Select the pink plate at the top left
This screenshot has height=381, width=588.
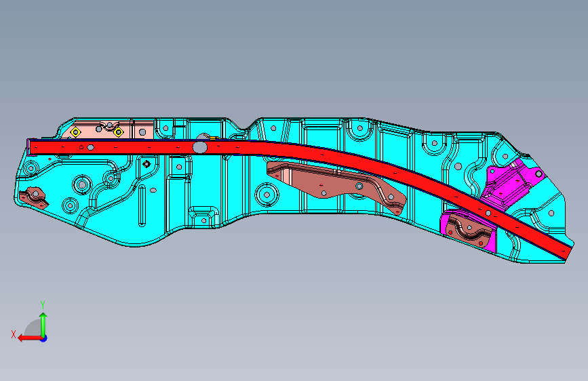tap(109, 129)
